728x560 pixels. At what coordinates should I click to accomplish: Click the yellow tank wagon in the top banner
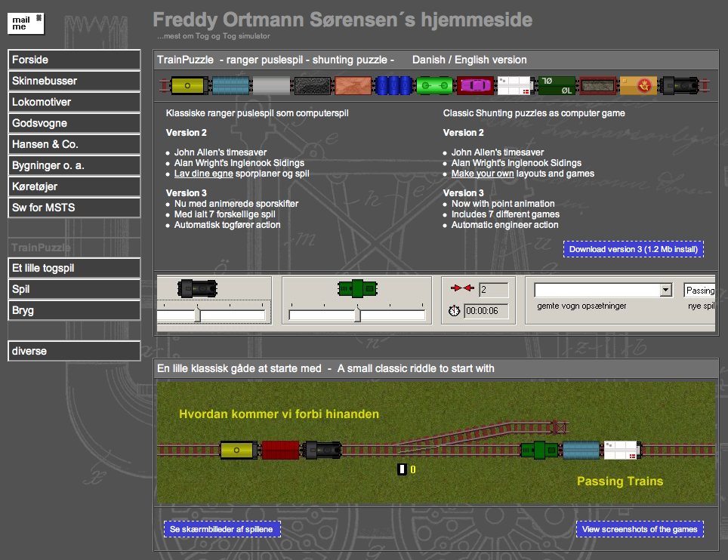pyautogui.click(x=190, y=87)
